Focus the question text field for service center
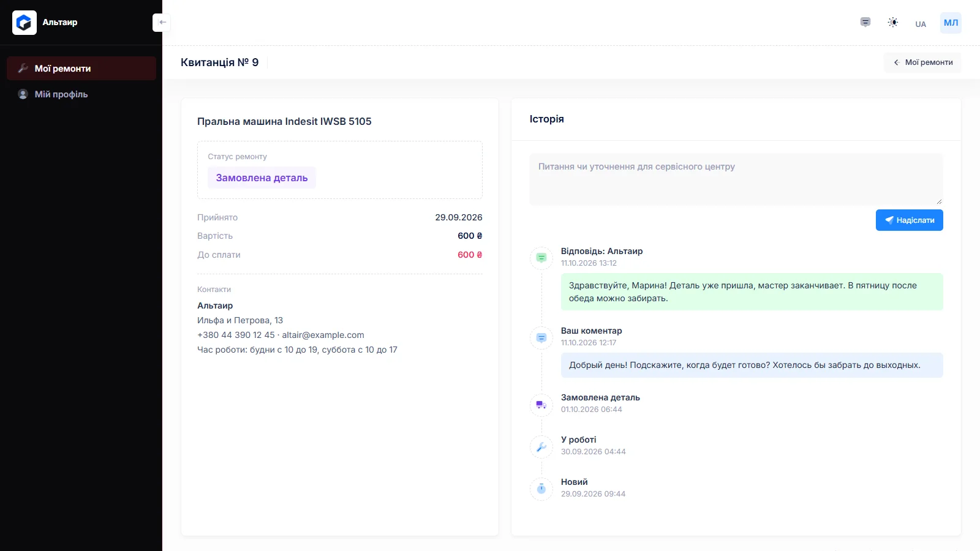This screenshot has height=551, width=980. coord(736,179)
